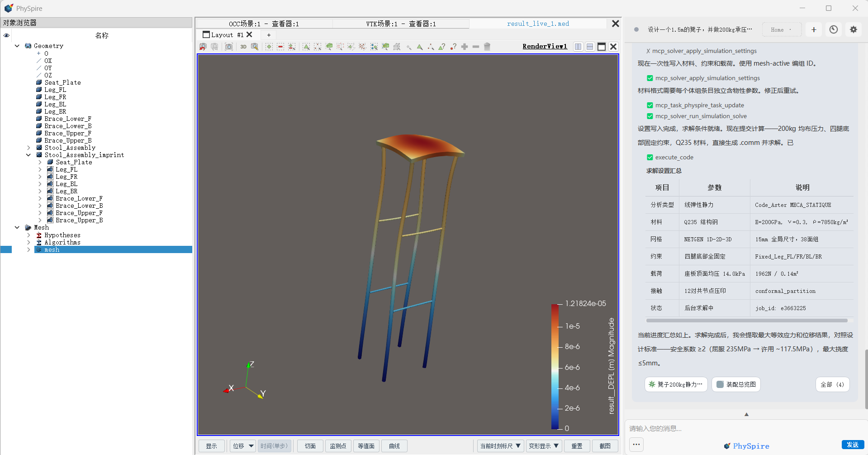Switch to OCC场景:1 viewer tab
This screenshot has height=455, width=868.
[x=264, y=24]
